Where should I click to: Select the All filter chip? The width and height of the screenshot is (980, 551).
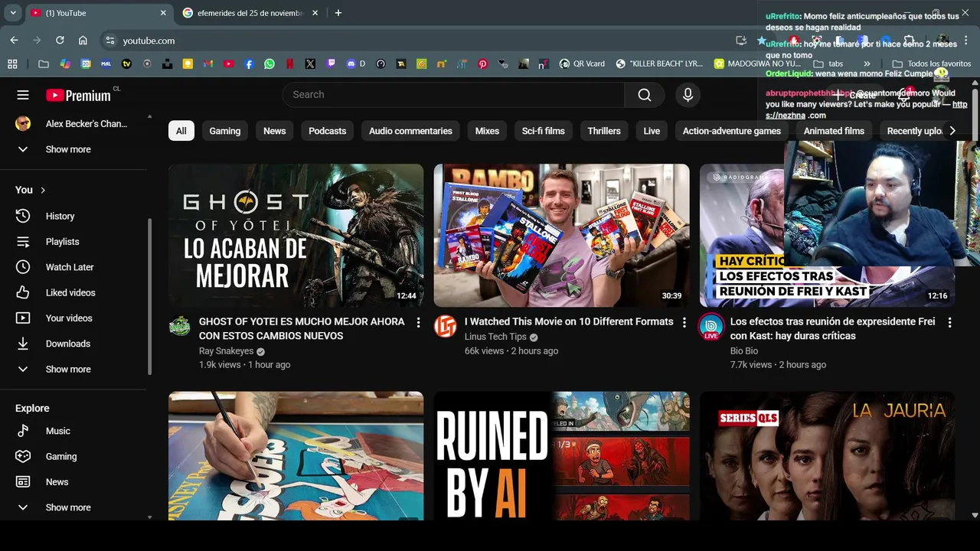181,131
